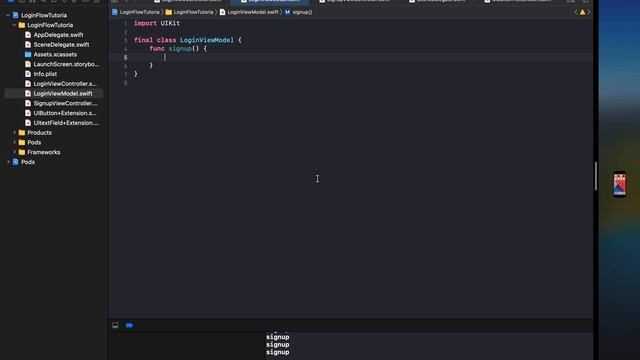The width and height of the screenshot is (640, 360).
Task: Open Assets.xcassets catalog
Action: coord(55,54)
